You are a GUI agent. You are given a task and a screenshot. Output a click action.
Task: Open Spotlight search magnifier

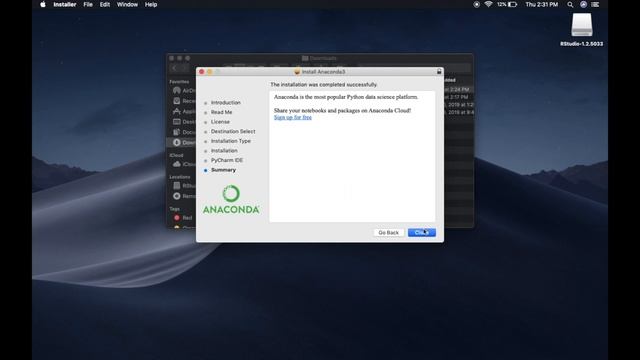570,4
